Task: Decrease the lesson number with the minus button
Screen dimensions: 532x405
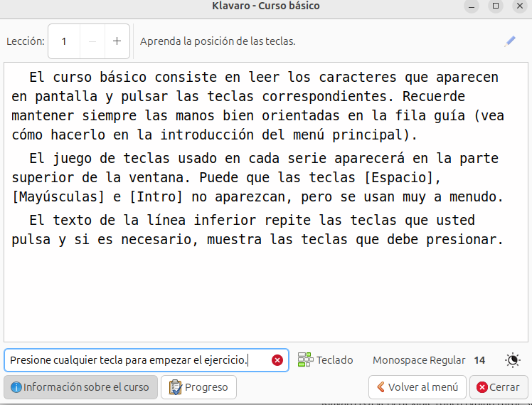Action: [x=92, y=41]
